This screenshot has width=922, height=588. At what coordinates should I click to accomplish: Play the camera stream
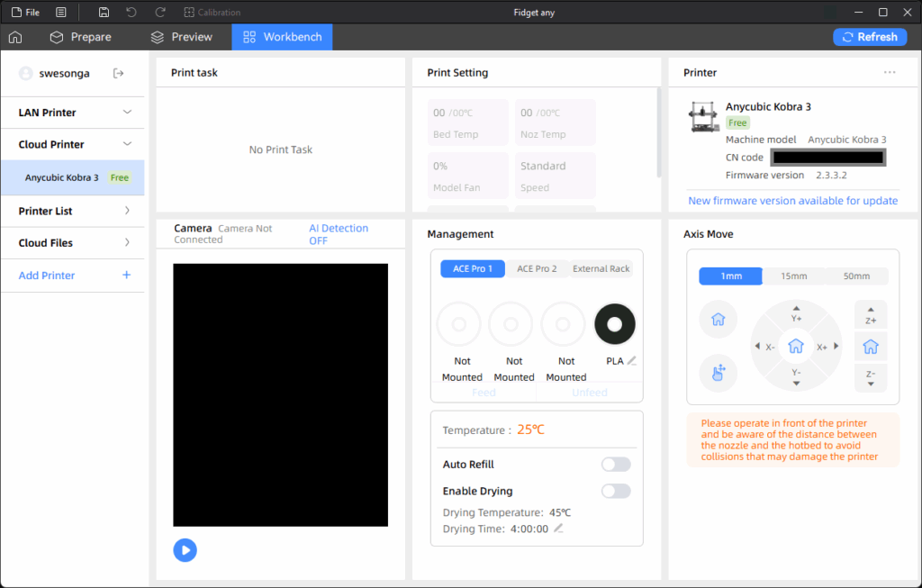(x=185, y=550)
